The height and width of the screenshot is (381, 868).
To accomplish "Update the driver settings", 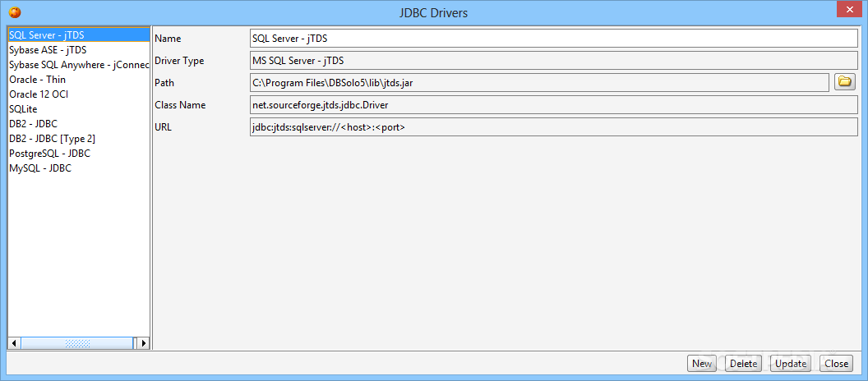I will pos(791,363).
